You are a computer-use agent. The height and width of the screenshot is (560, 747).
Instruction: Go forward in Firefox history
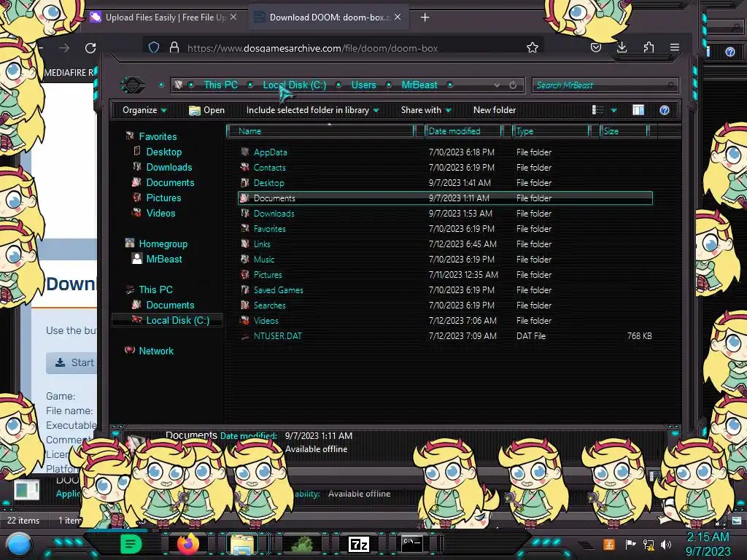(x=64, y=47)
